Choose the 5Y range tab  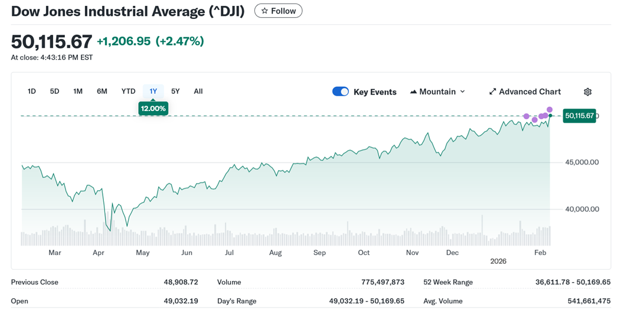coord(175,92)
